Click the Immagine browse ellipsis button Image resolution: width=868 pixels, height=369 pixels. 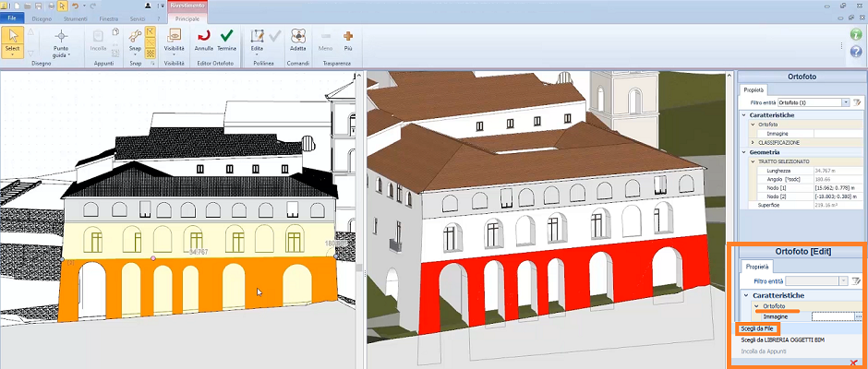coord(859,316)
